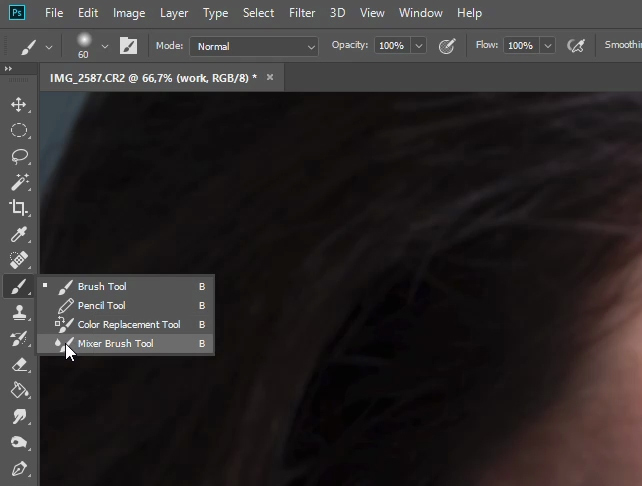Image resolution: width=642 pixels, height=486 pixels.
Task: Select the Lasso tool
Action: [x=19, y=156]
